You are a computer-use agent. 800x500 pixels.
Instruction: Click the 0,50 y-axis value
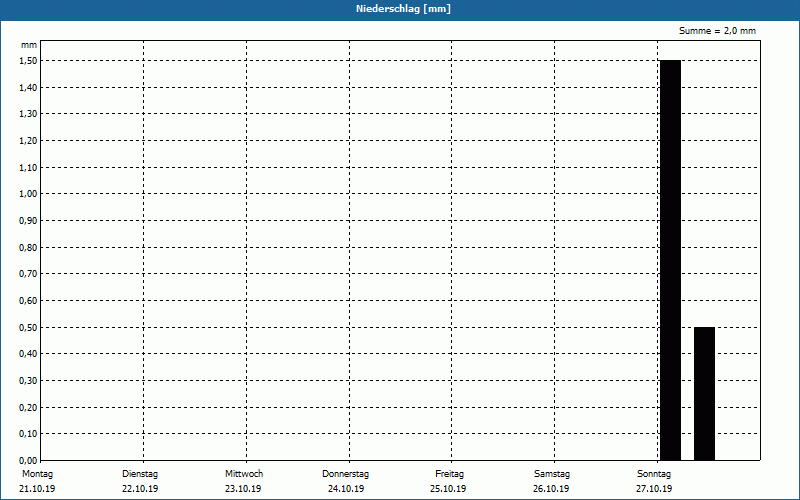[28, 328]
